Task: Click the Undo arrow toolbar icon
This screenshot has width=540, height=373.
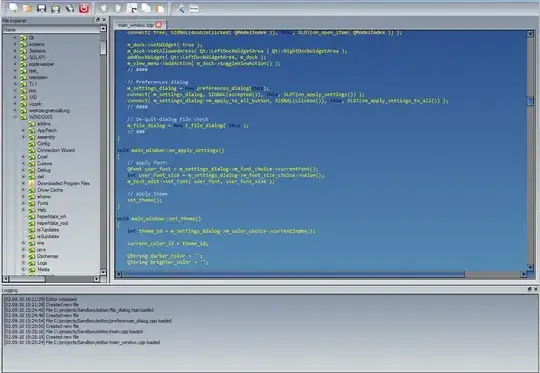Action: 104,8
